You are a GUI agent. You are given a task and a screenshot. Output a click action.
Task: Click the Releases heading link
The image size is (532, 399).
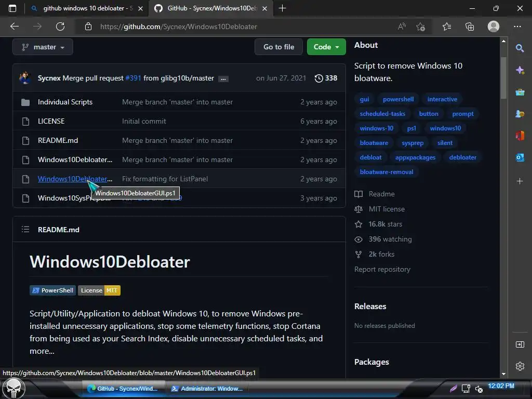tap(370, 307)
